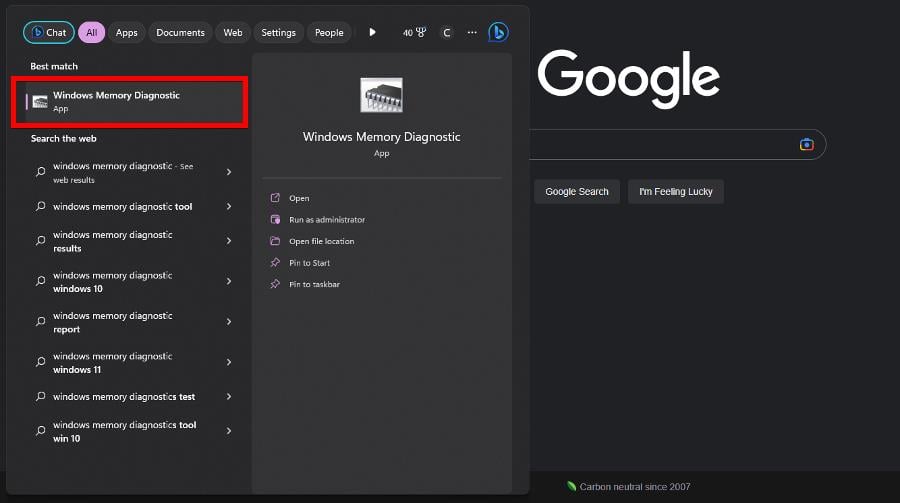The width and height of the screenshot is (900, 503).
Task: Click the Pin to Start pin icon
Action: tap(276, 262)
